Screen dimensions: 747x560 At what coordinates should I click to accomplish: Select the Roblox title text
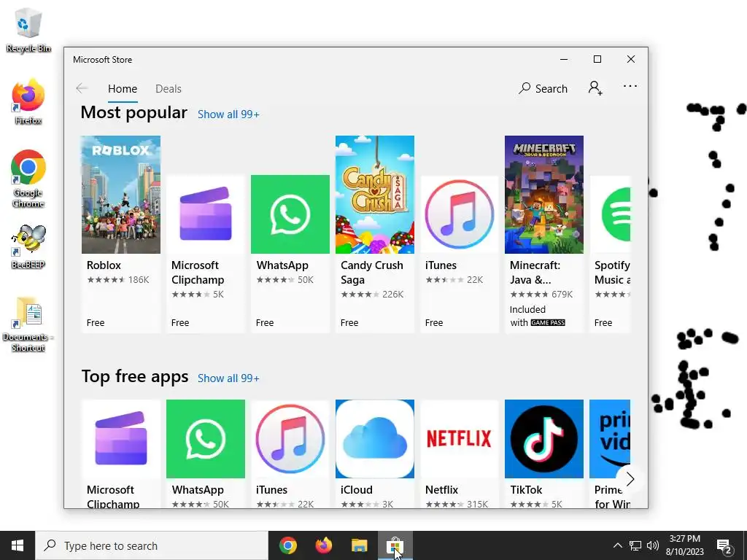104,265
